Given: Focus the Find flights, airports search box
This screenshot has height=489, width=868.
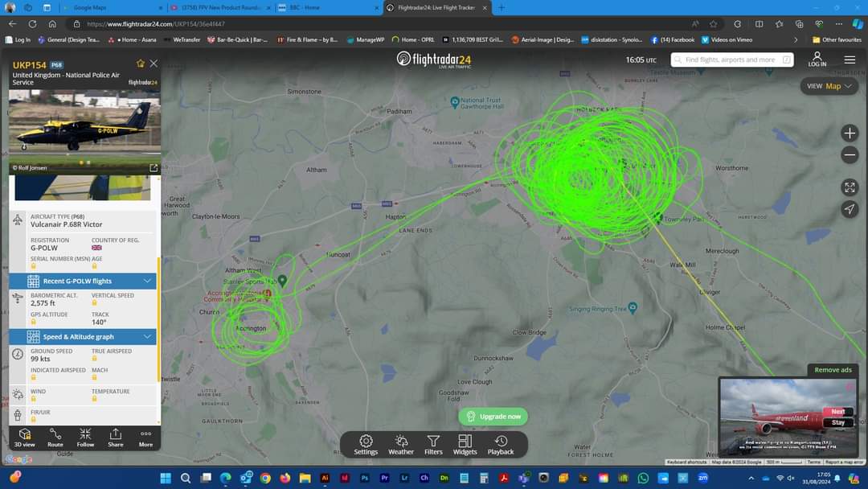Looking at the screenshot, I should tap(732, 60).
